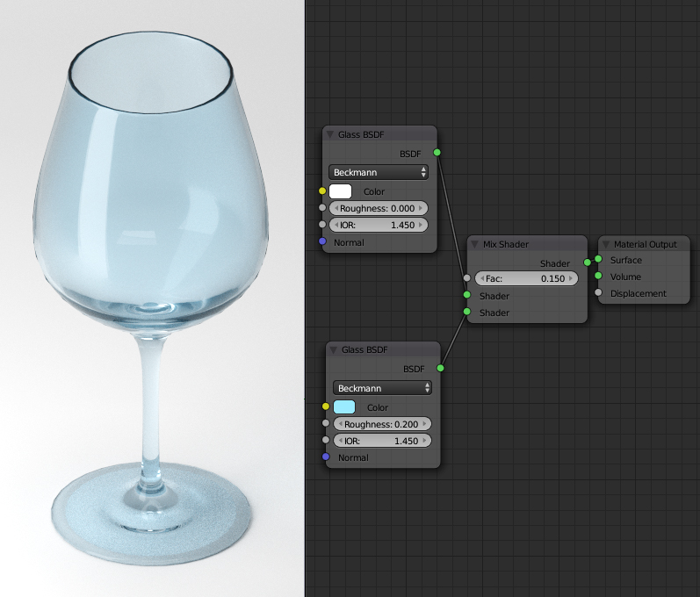Click the IOR 1.450 field in top node
The image size is (700, 597).
[x=379, y=225]
